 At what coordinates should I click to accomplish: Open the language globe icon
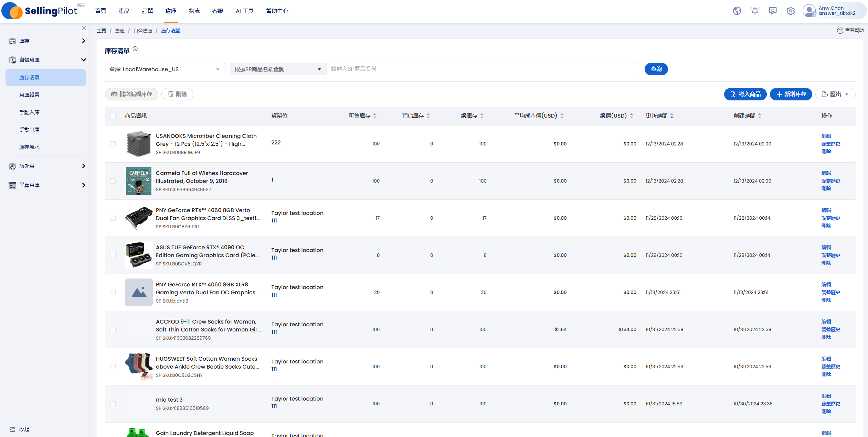737,11
